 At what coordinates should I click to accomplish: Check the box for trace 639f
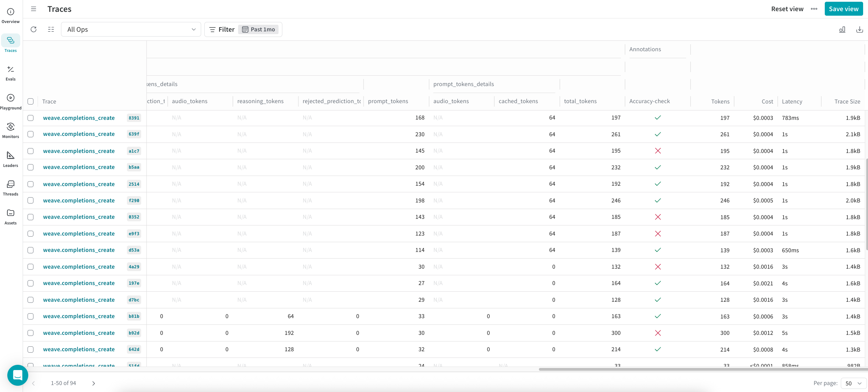[x=31, y=134]
